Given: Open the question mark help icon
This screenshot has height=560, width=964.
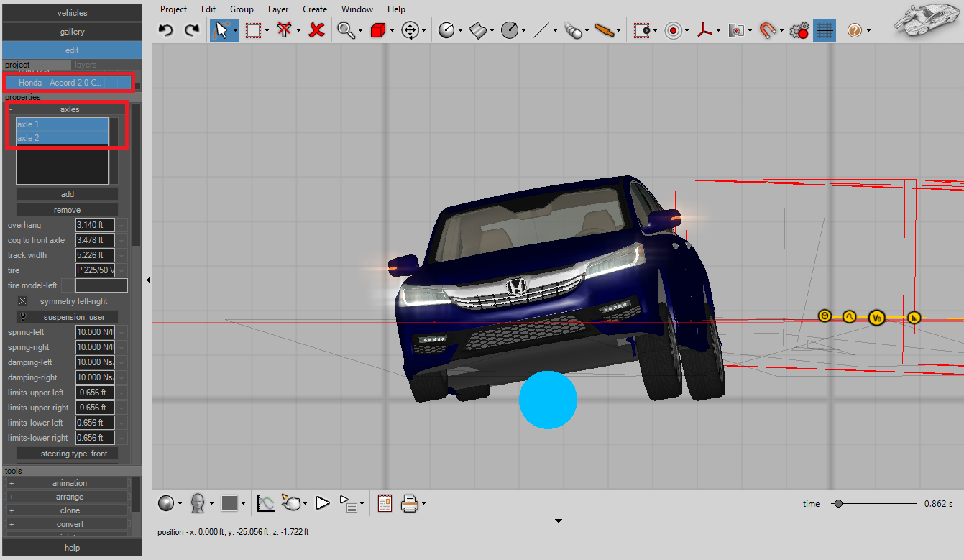Looking at the screenshot, I should point(854,30).
